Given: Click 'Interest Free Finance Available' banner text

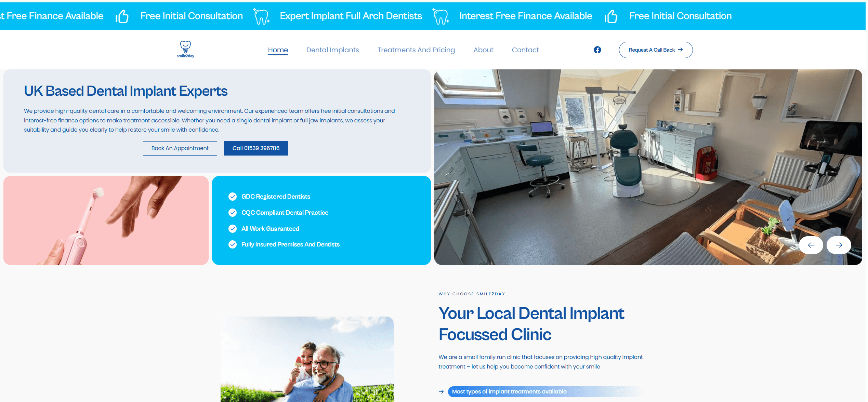Looking at the screenshot, I should [x=526, y=16].
